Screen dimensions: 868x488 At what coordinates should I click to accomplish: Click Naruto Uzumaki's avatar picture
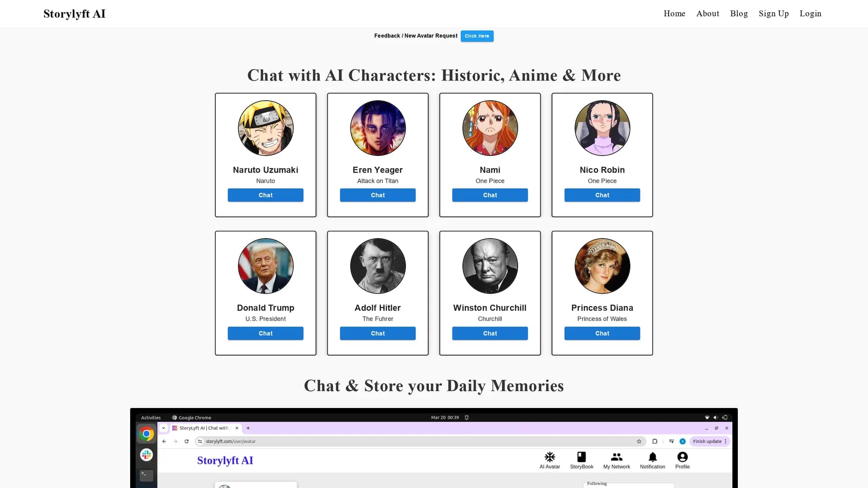tap(265, 128)
